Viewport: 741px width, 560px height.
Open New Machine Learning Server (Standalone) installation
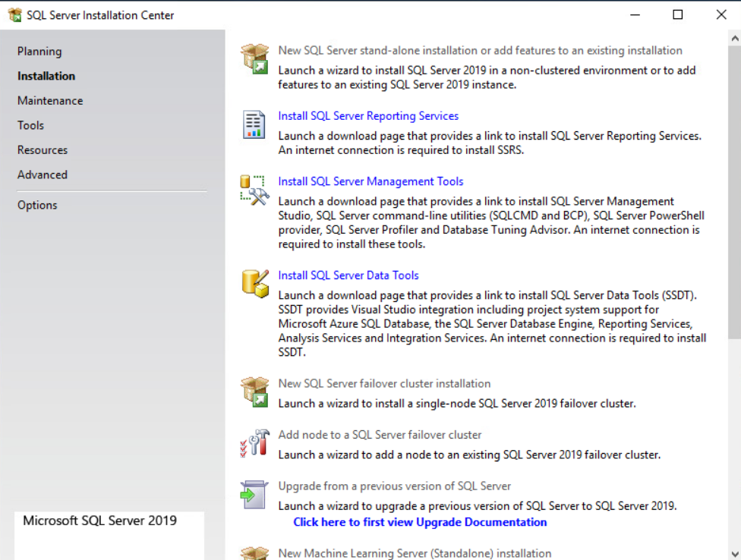point(415,553)
